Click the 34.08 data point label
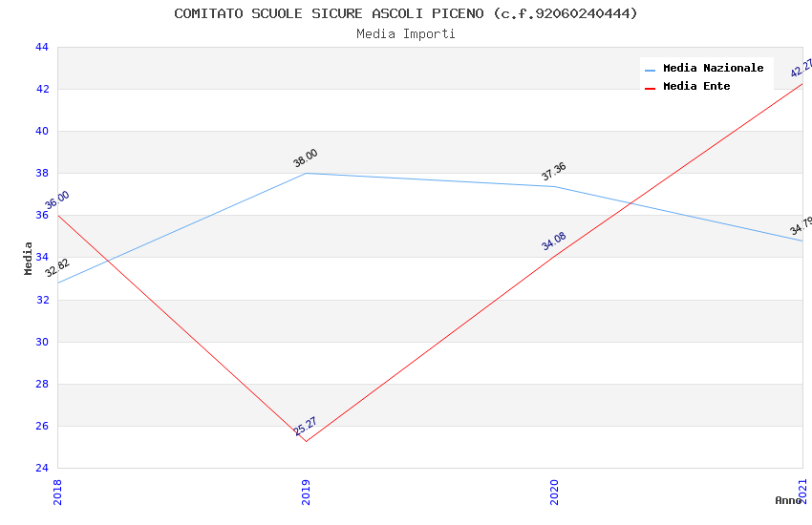Screen dimensions: 812x525 554,241
